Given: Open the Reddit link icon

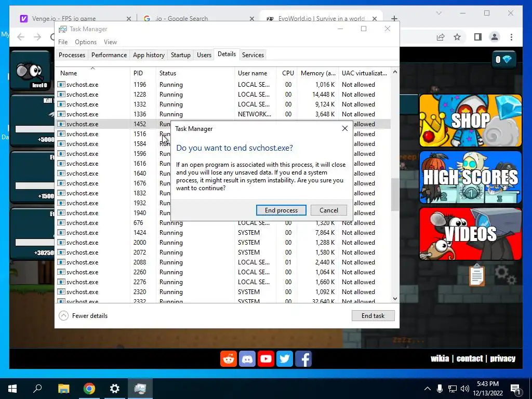Looking at the screenshot, I should (229, 358).
